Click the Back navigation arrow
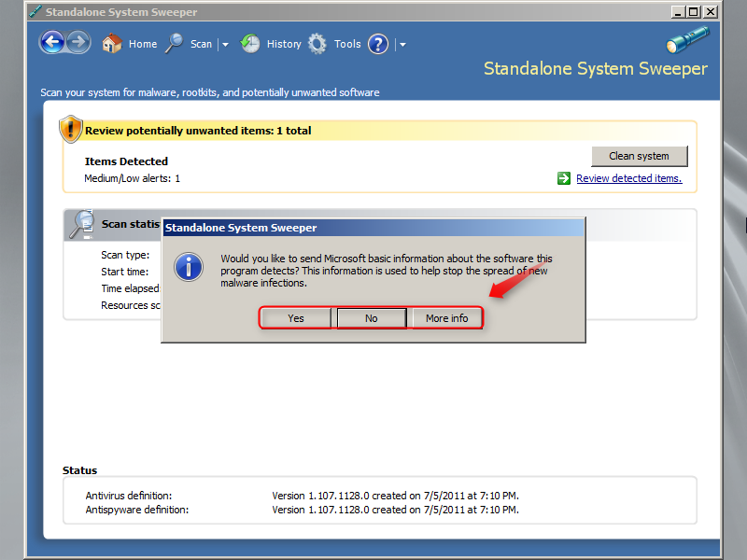Image resolution: width=747 pixels, height=560 pixels. (53, 42)
